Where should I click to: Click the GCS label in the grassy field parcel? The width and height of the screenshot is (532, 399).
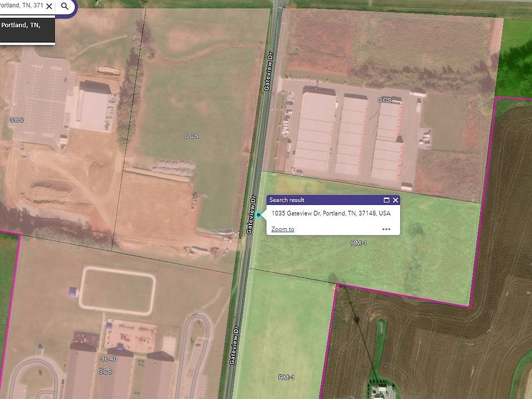coord(191,136)
